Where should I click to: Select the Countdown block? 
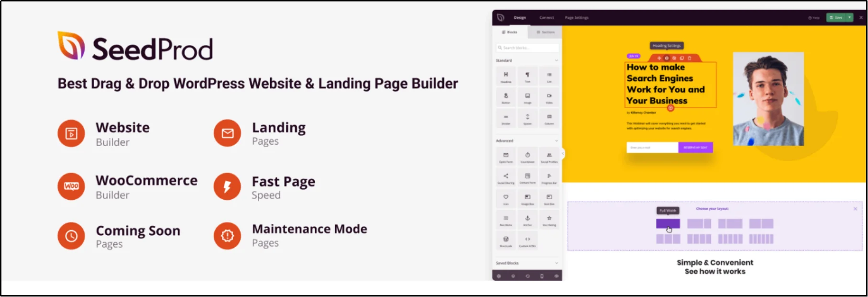[x=527, y=157]
